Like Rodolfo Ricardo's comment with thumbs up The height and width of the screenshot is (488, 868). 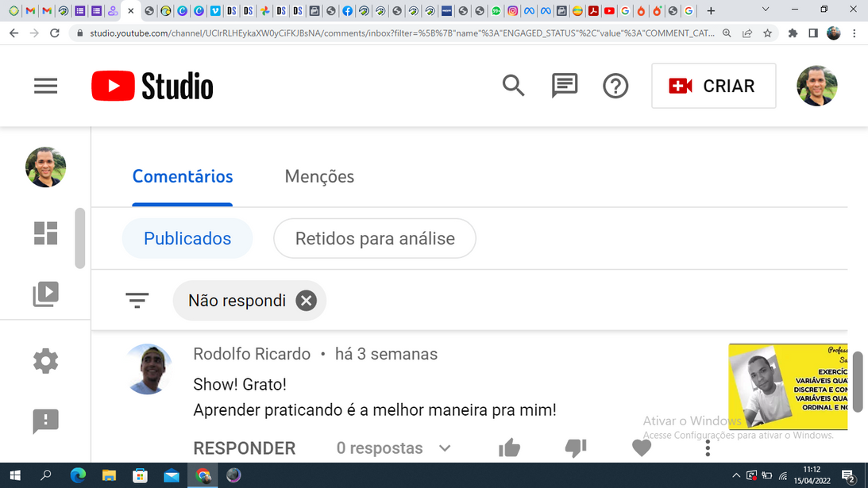pyautogui.click(x=509, y=448)
